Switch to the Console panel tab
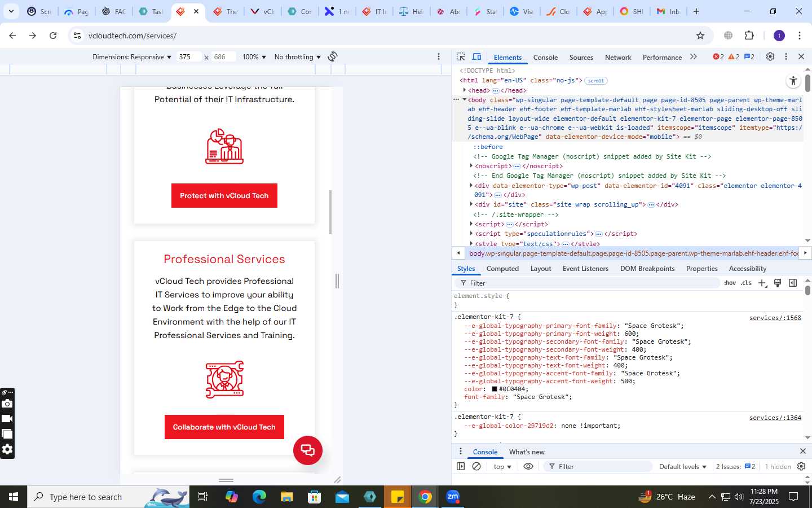This screenshot has height=508, width=812. pyautogui.click(x=545, y=58)
